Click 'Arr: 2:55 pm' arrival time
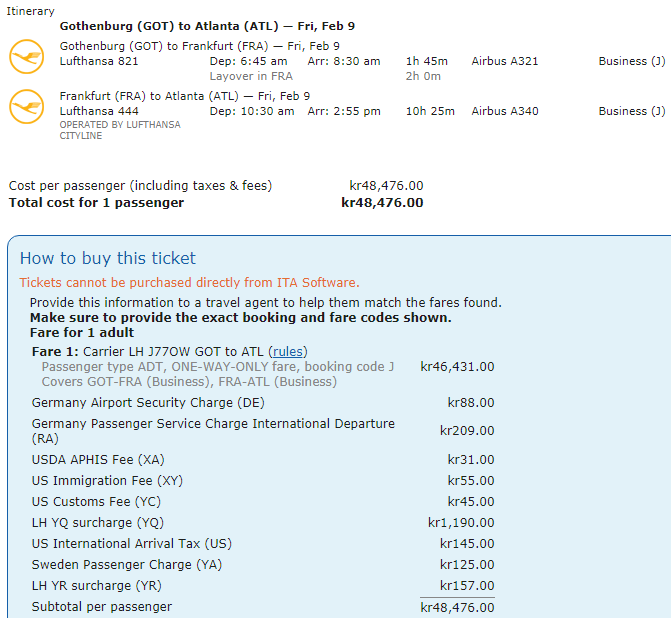Screen dimensions: 671x618 [344, 111]
